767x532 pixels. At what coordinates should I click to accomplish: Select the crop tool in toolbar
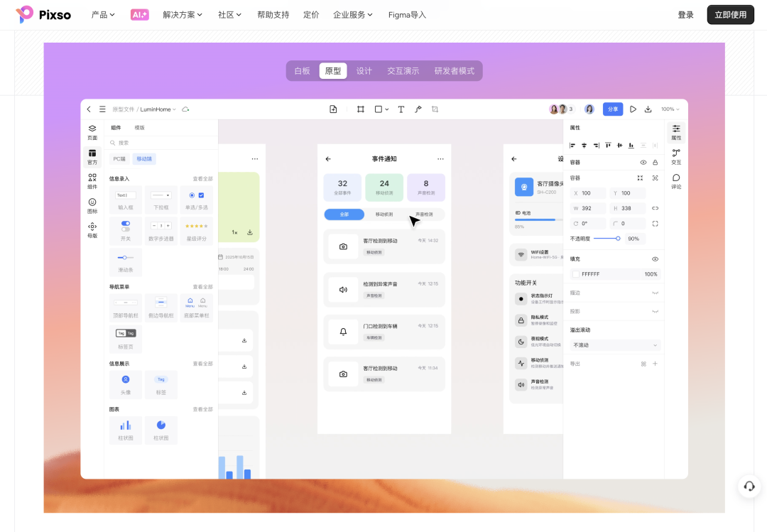tap(435, 109)
